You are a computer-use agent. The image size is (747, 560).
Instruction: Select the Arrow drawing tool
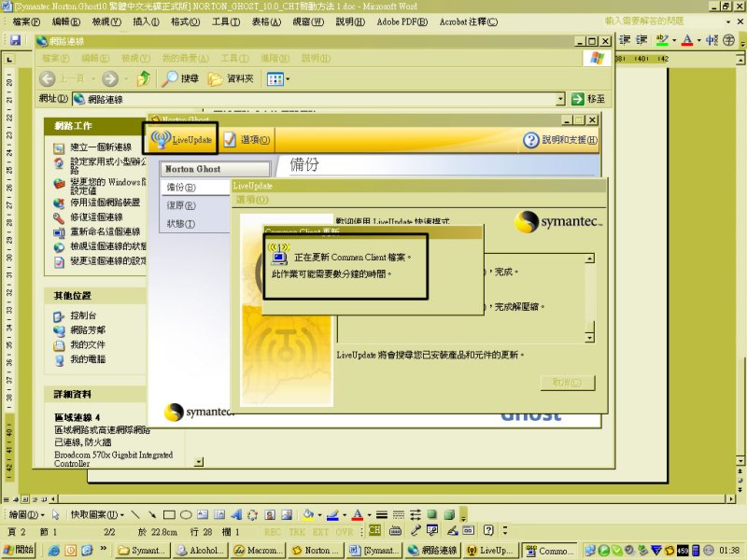tap(152, 515)
